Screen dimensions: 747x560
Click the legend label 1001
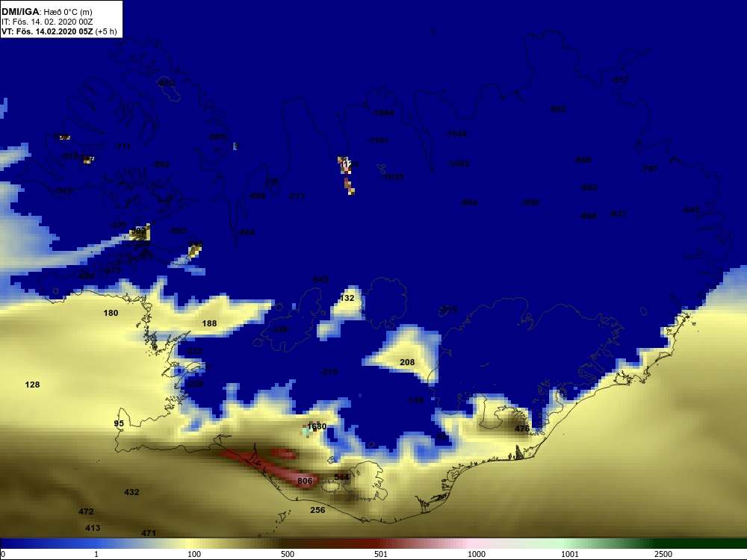point(570,554)
